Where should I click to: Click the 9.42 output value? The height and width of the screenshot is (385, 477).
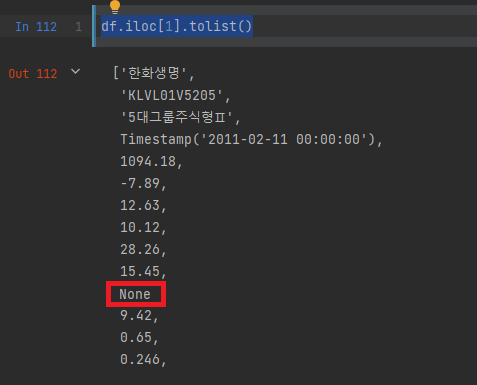pos(136,315)
